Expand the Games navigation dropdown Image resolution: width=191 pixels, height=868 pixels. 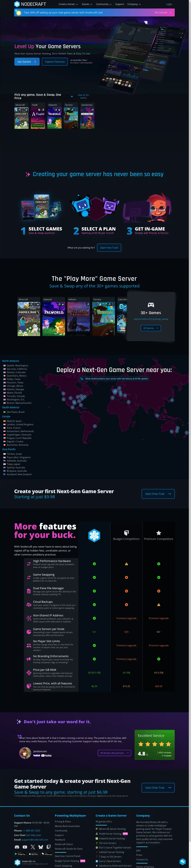tap(87, 4)
